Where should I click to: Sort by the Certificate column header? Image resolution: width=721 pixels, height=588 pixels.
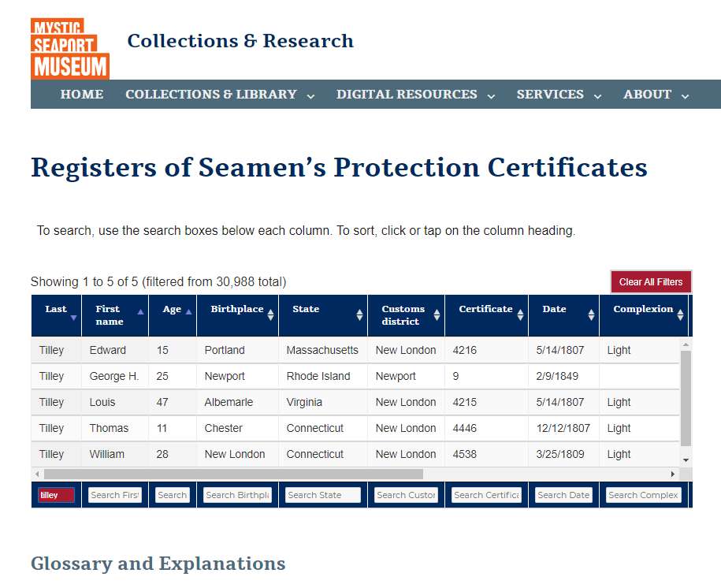tap(486, 315)
